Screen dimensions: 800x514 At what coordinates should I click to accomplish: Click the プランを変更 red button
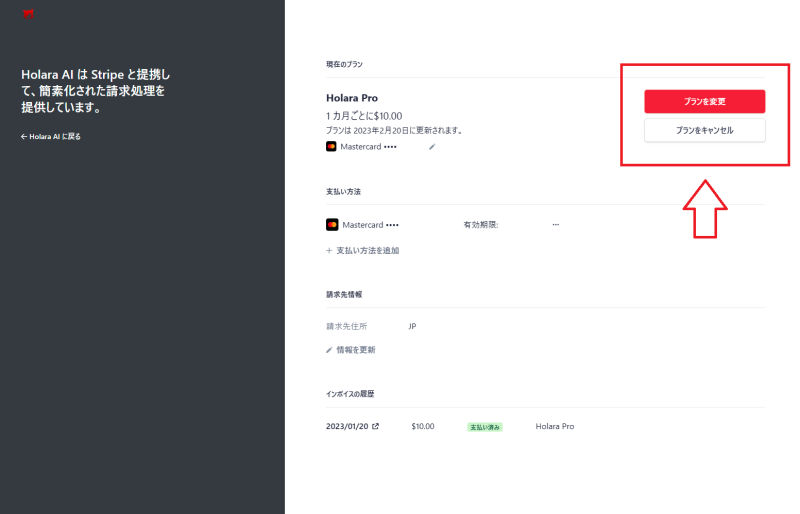pos(705,101)
